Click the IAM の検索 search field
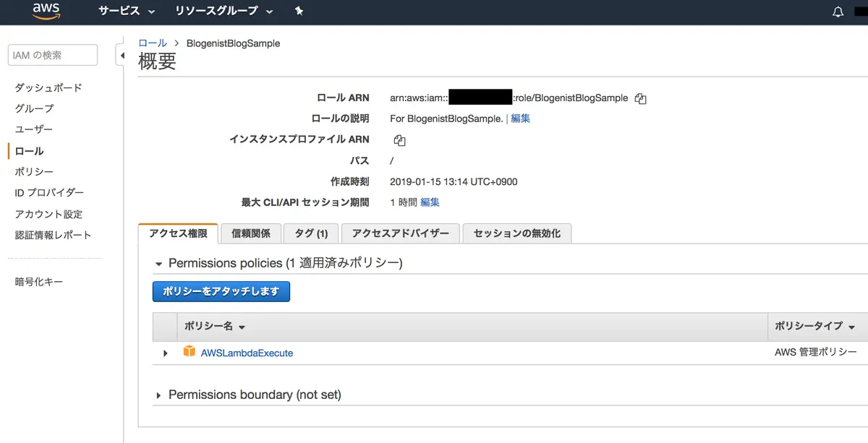The width and height of the screenshot is (868, 443). [52, 55]
